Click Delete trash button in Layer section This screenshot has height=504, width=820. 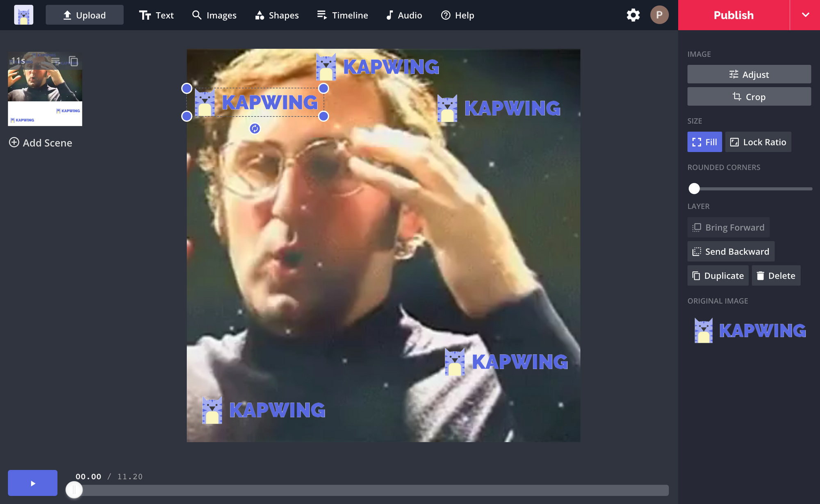(776, 276)
